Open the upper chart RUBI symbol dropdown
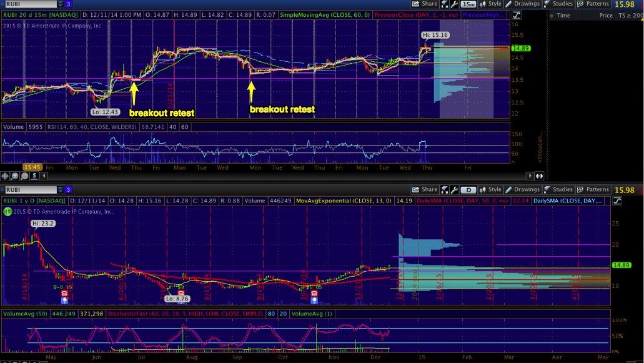Image resolution: width=644 pixels, height=363 pixels. 60,4
